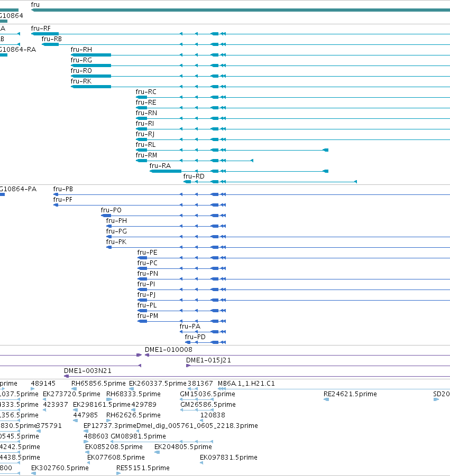Select the RH68333.5prime EST label
Screen dimensions: 450x476
click(x=133, y=394)
